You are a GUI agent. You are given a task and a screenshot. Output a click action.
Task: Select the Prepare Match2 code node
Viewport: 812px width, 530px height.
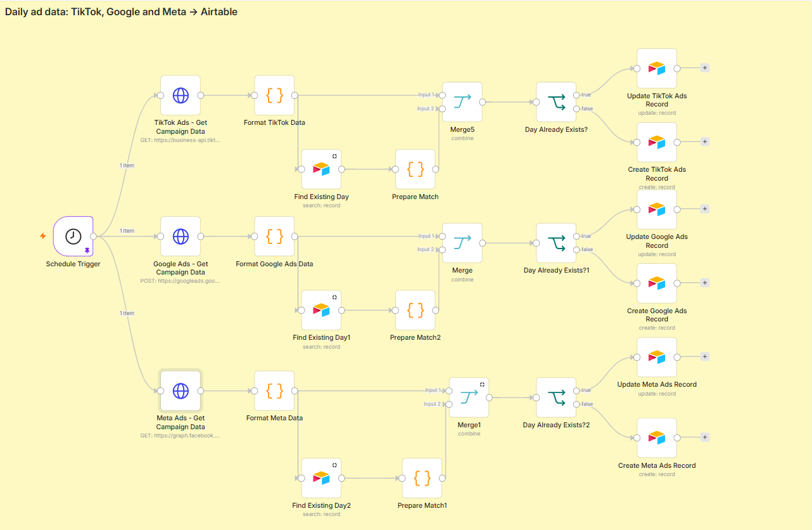coord(415,310)
